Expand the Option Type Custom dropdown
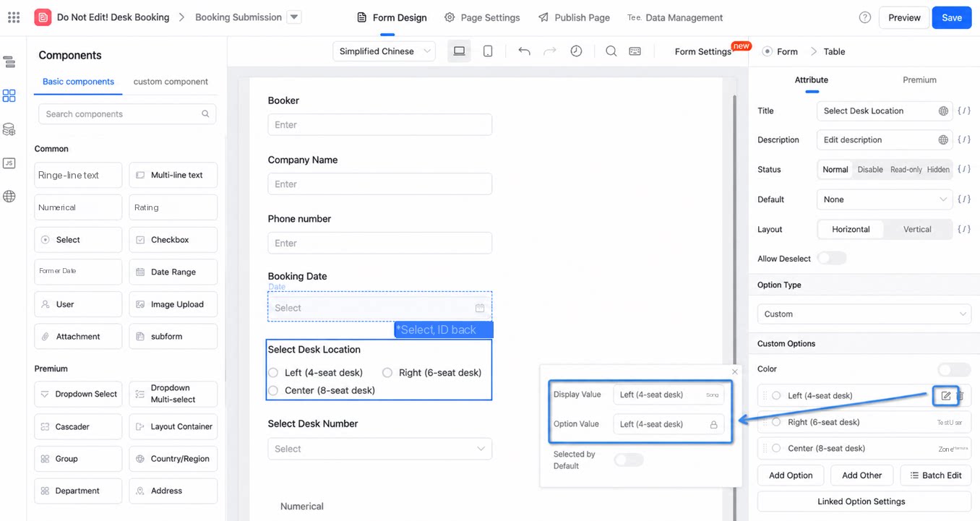Image resolution: width=980 pixels, height=521 pixels. 864,314
